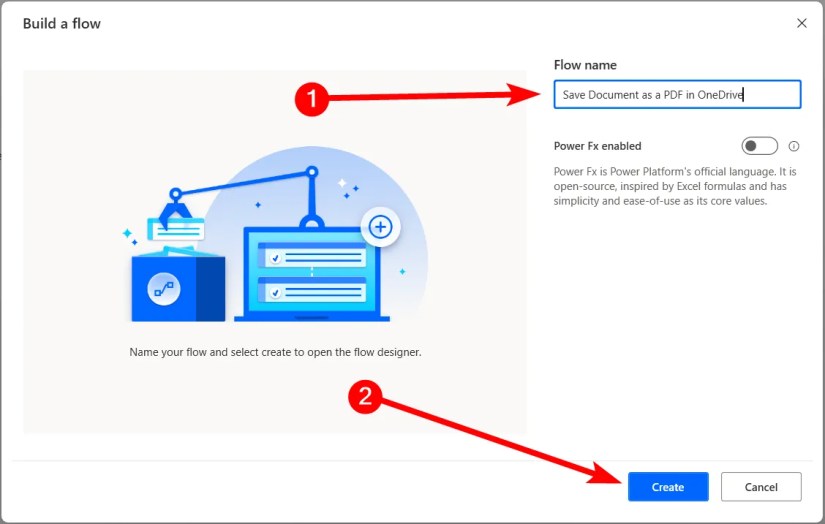Click the 'Flow name' label
The image size is (825, 524).
point(585,65)
